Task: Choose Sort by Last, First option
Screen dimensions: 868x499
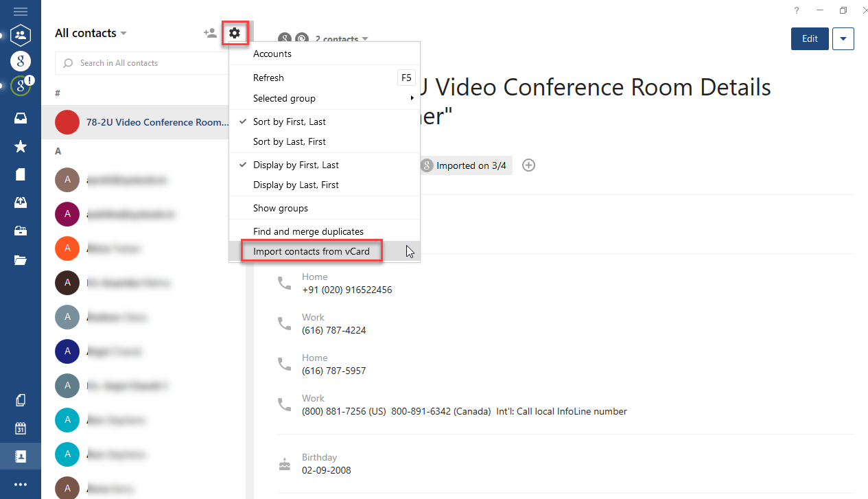Action: click(324, 141)
